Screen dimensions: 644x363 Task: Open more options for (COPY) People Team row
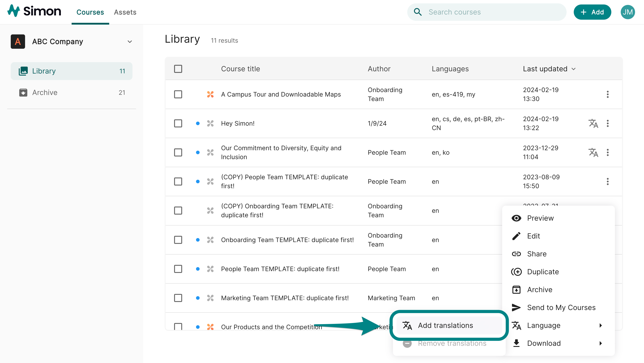608,181
